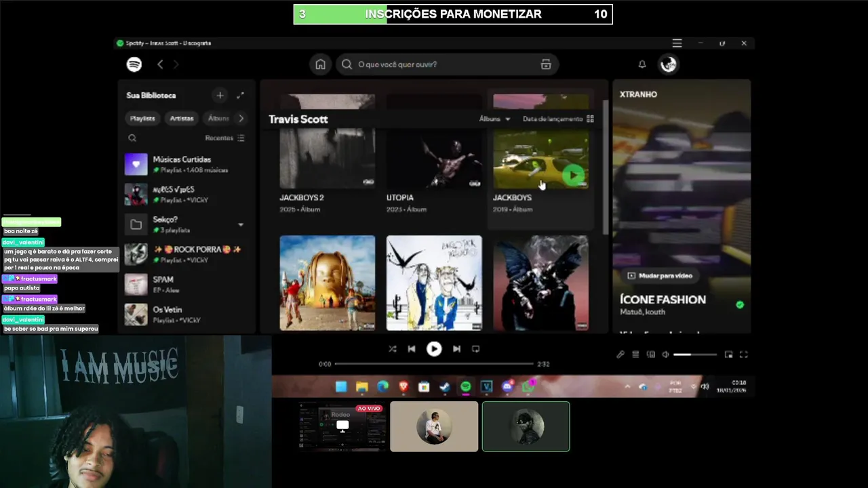Click the Spotify logo in the top bar

click(134, 64)
